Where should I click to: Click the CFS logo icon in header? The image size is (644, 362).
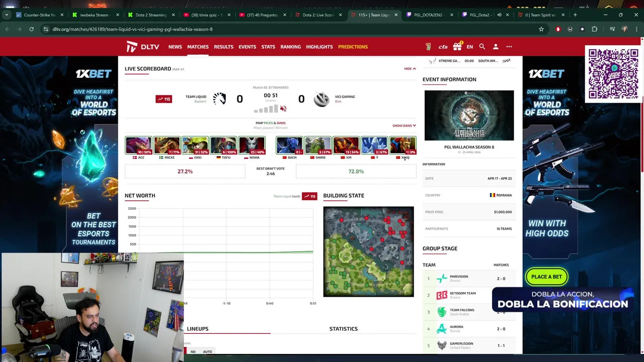pos(443,47)
